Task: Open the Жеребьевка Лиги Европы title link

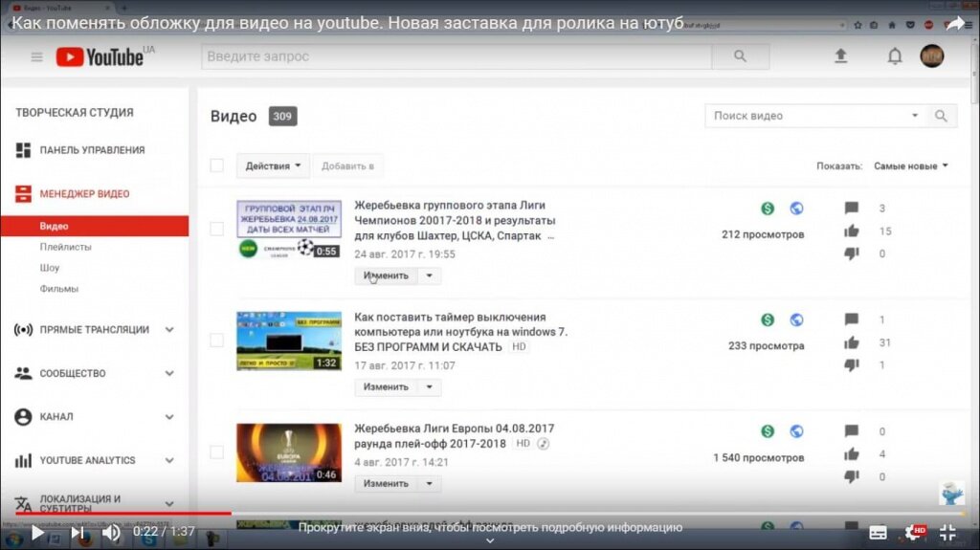Action: [454, 436]
